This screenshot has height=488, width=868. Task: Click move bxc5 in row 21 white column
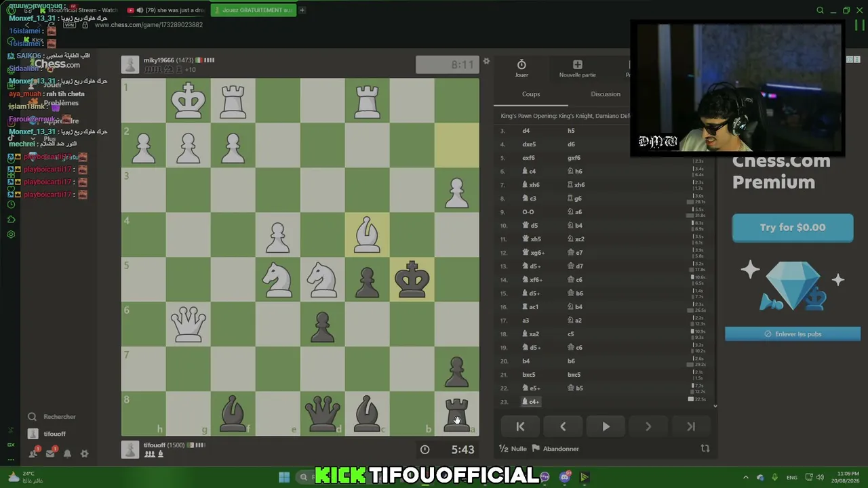click(x=529, y=375)
